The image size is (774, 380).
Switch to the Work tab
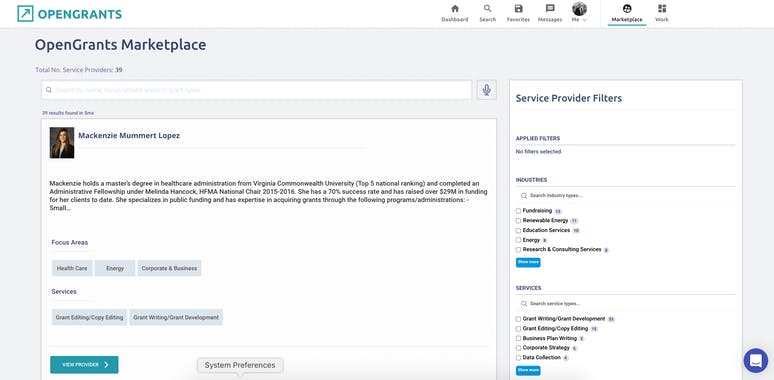[x=662, y=14]
